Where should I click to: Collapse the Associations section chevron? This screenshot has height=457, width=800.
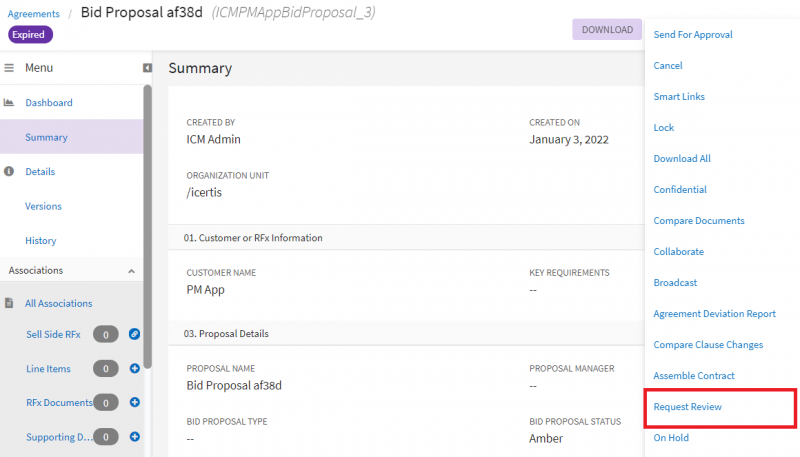131,271
